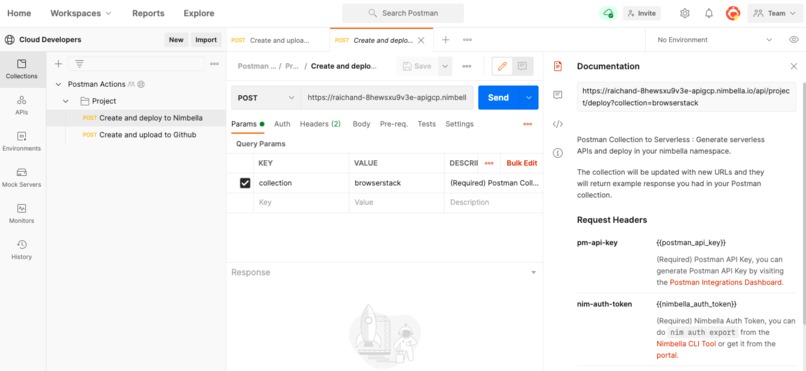Open the settings gear icon
This screenshot has width=806, height=371.
(684, 13)
